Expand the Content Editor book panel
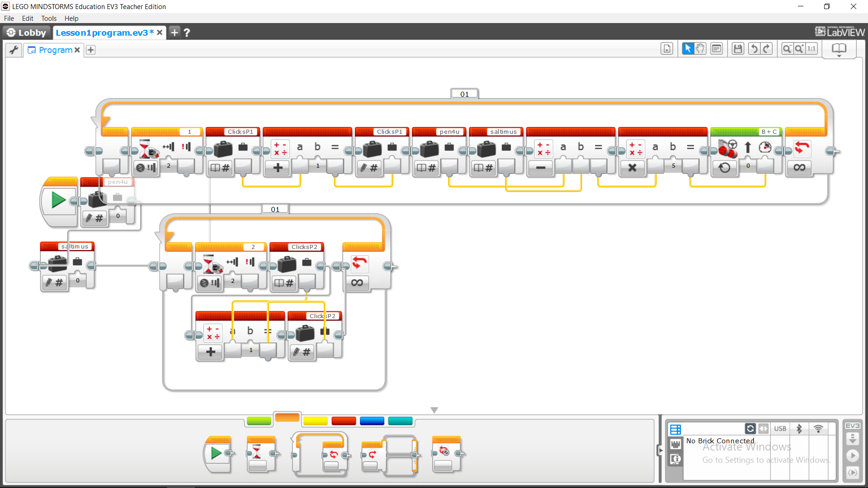The height and width of the screenshot is (488, 868). (x=839, y=49)
